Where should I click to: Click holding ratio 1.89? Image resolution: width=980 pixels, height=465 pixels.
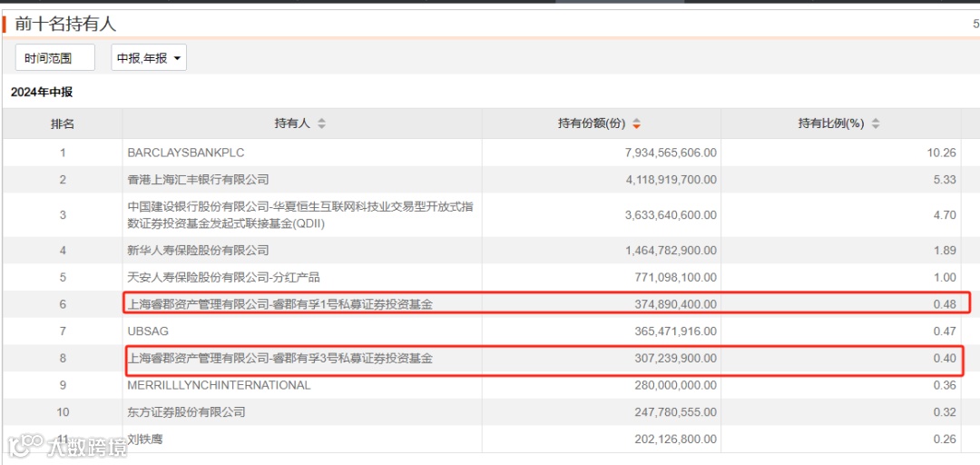[x=945, y=251]
